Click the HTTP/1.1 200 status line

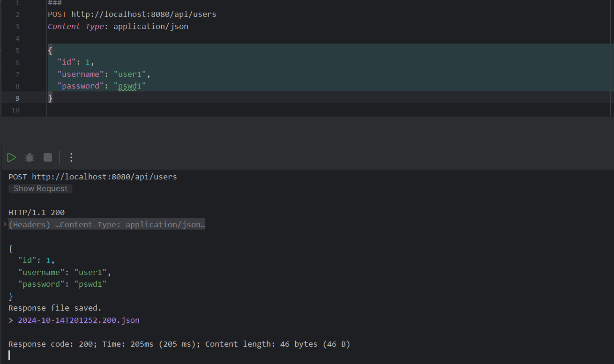tap(37, 212)
